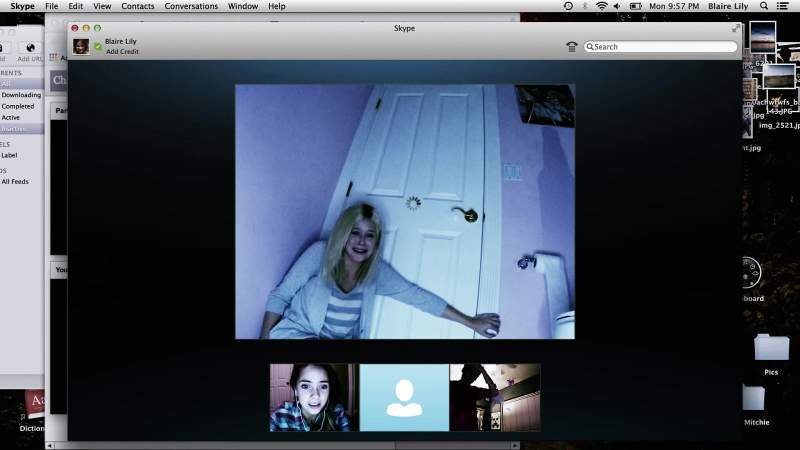Screen dimensions: 800x450
Task: Select the placeholder avatar call participant tile
Action: (404, 397)
